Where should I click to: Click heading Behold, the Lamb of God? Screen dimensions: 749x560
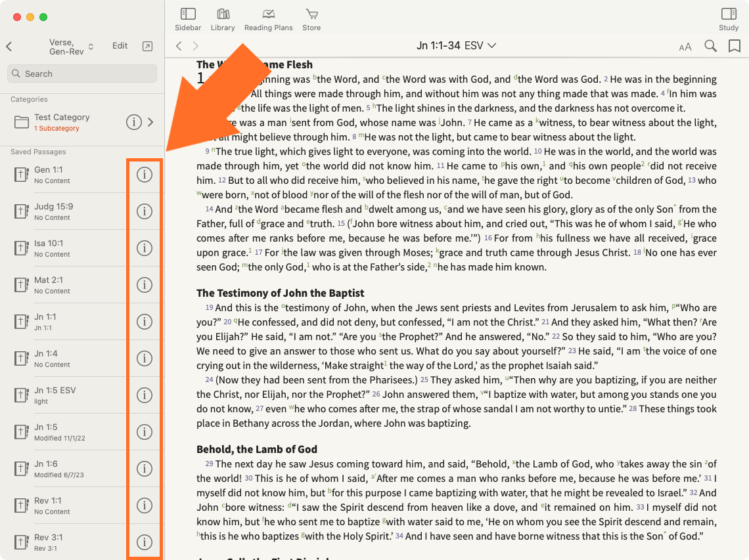coord(257,449)
